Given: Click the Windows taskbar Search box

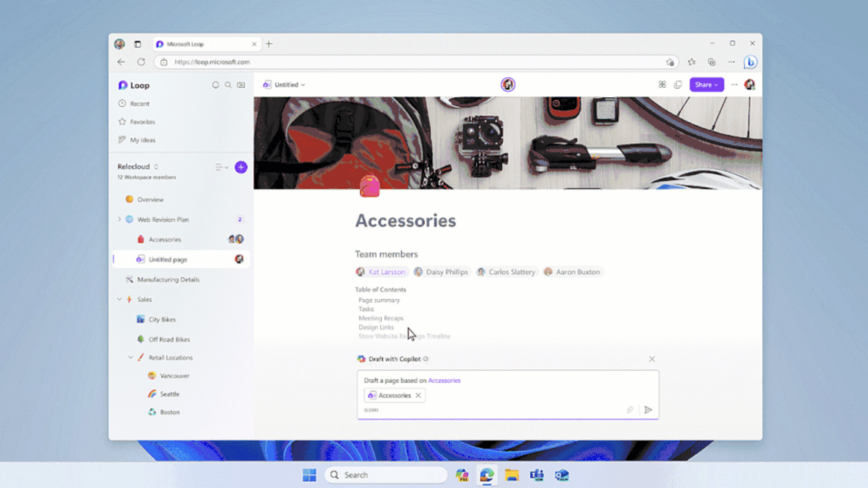Looking at the screenshot, I should [386, 475].
